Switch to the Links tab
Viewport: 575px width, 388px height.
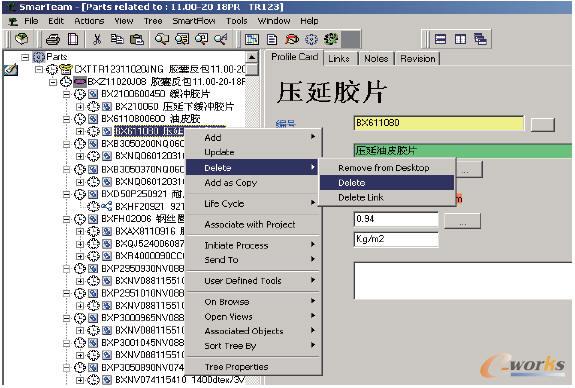(339, 59)
